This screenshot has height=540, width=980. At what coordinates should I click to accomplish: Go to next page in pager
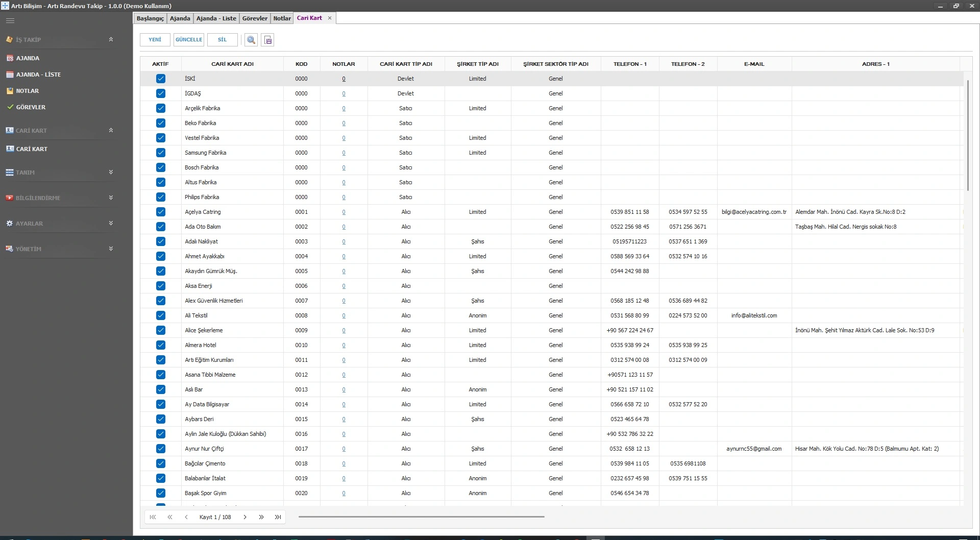[261, 517]
